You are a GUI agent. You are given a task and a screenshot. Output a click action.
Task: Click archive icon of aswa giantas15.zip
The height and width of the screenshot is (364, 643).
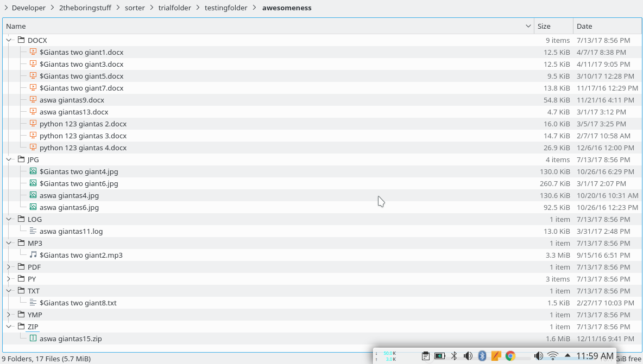tap(33, 338)
